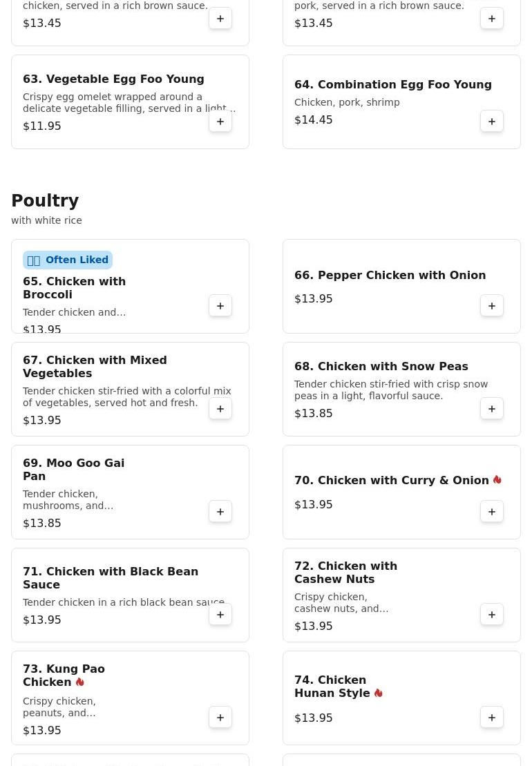The height and width of the screenshot is (766, 532).
Task: Add Chicken with Snow Peas to order
Action: coord(492,409)
